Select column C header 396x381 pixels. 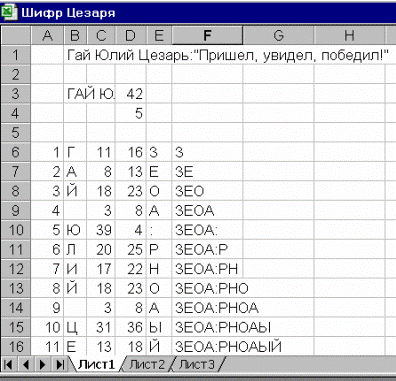[x=101, y=36]
